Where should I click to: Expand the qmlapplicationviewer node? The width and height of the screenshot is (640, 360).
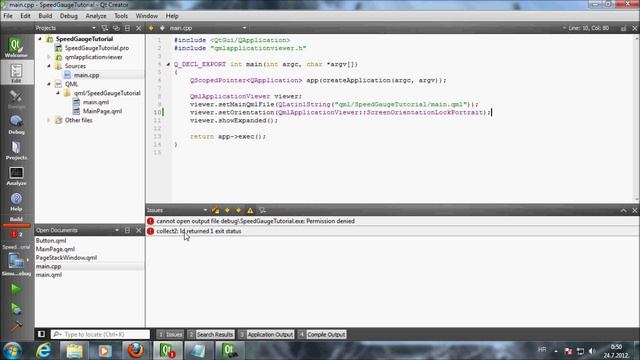click(49, 57)
